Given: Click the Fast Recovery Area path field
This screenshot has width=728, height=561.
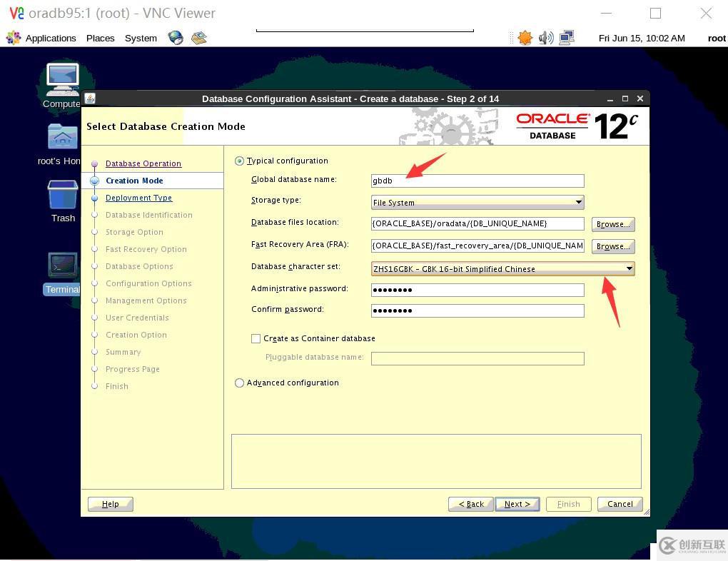Looking at the screenshot, I should [x=477, y=246].
